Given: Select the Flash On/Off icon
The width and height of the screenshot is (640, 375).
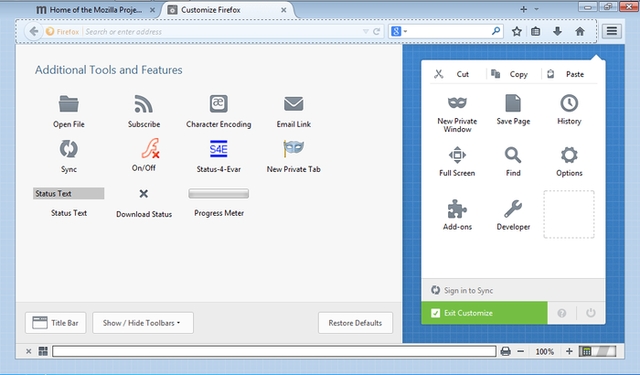Looking at the screenshot, I should (150, 149).
